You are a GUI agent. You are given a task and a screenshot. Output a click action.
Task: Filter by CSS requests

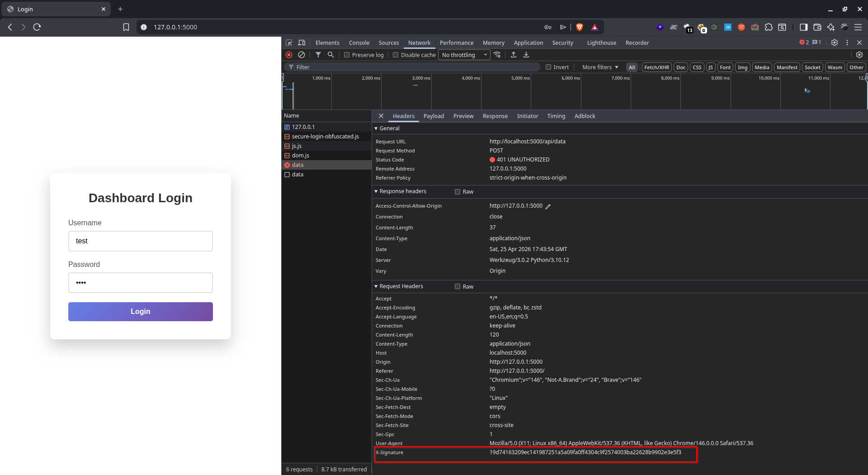pyautogui.click(x=697, y=67)
